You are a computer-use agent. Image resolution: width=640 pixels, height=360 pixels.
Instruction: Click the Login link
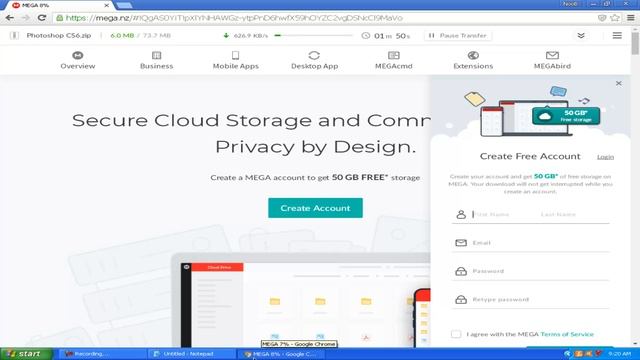(605, 157)
